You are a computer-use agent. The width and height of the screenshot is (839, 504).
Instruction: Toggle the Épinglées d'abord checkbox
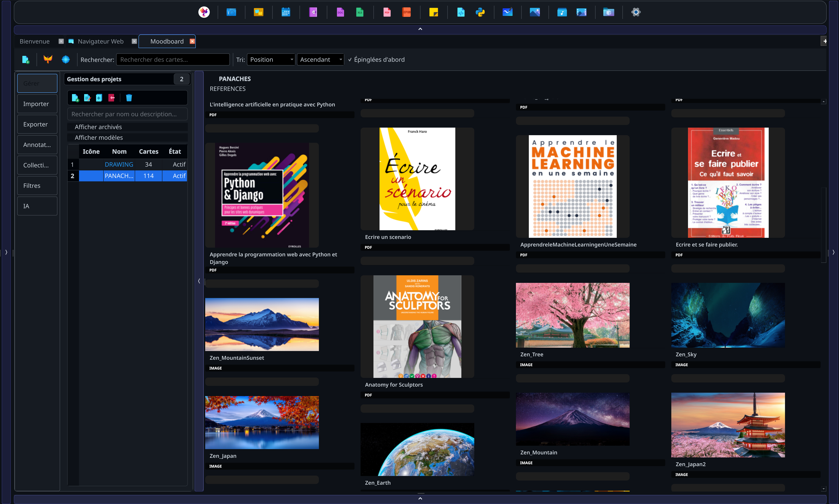pyautogui.click(x=376, y=59)
